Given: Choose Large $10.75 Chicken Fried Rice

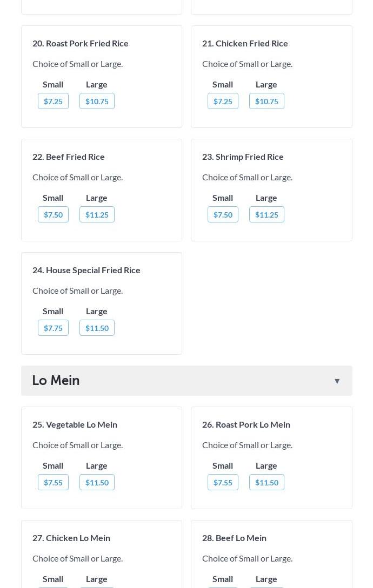Looking at the screenshot, I should (267, 102).
